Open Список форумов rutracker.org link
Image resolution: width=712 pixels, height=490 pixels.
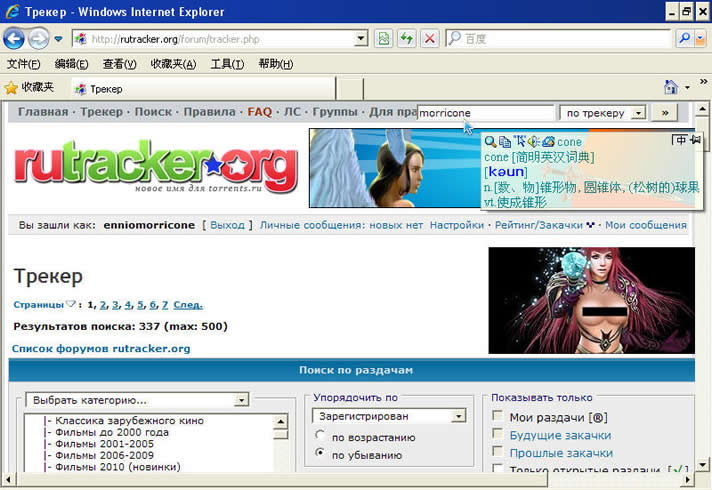101,348
